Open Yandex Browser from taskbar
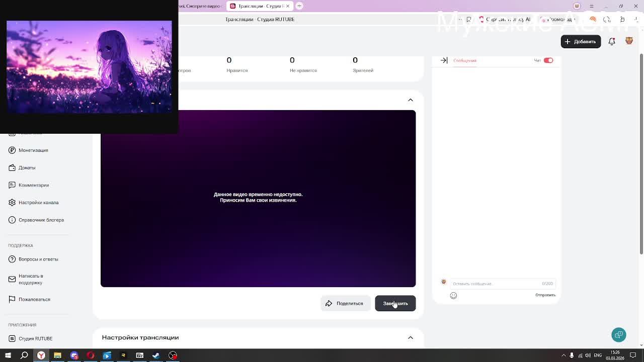Screen dimensions: 644x362 [x=41, y=355]
